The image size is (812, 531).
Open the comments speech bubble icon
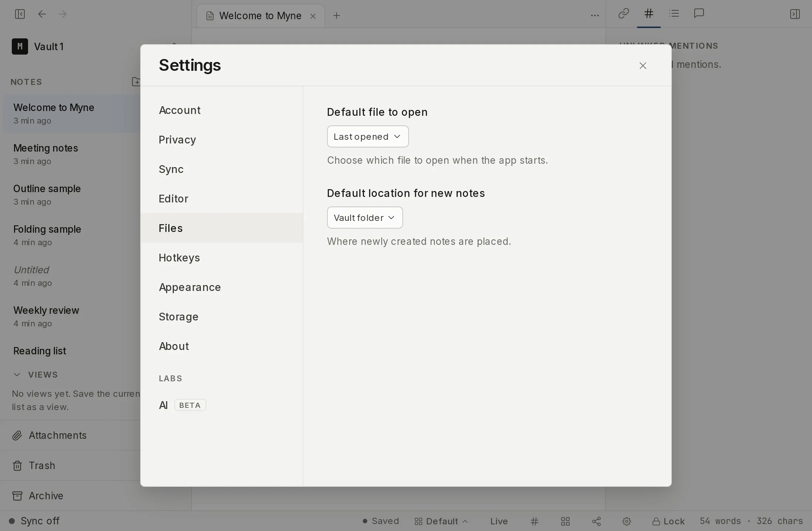tap(699, 14)
